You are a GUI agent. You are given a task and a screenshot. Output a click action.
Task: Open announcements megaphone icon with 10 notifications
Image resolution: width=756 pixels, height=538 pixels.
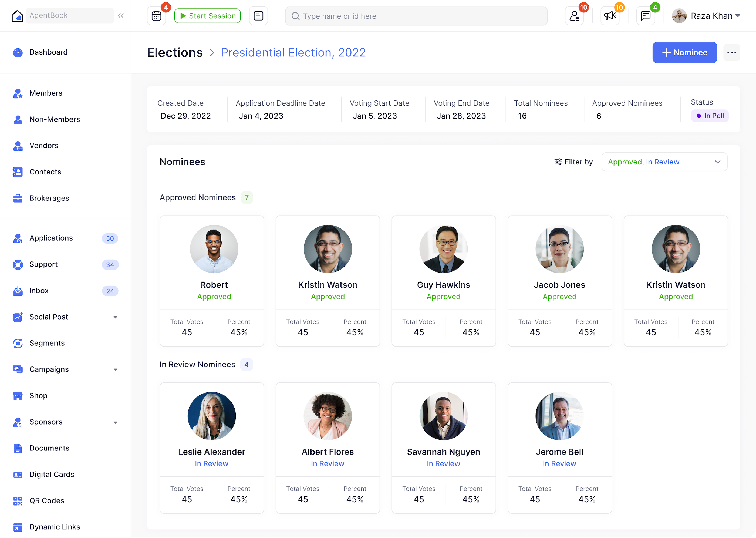pos(610,16)
